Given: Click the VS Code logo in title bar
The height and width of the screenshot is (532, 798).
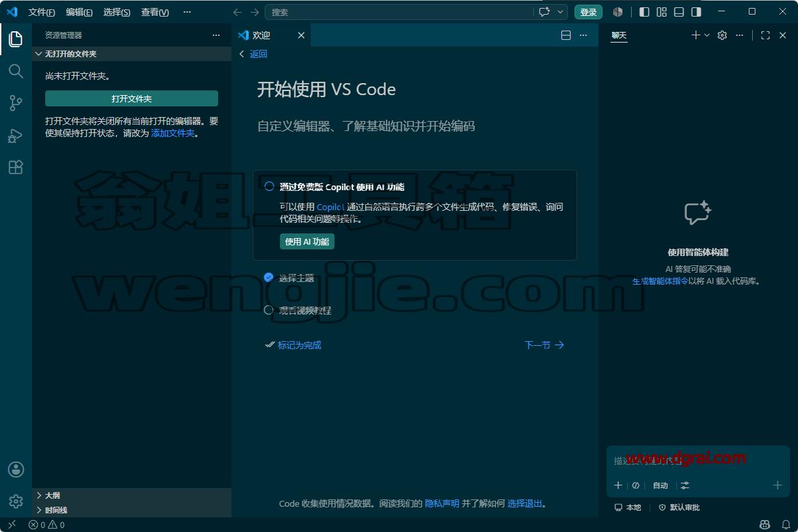Looking at the screenshot, I should 12,11.
